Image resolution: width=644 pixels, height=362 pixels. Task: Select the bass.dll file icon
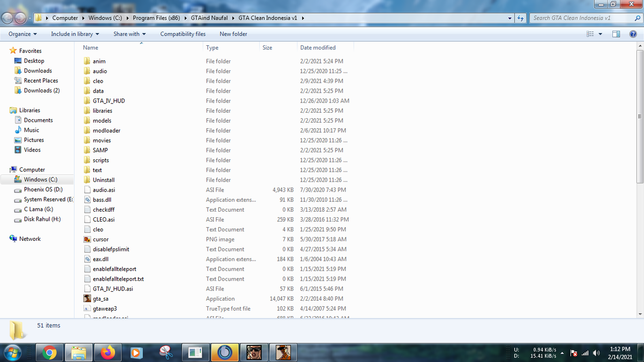87,200
